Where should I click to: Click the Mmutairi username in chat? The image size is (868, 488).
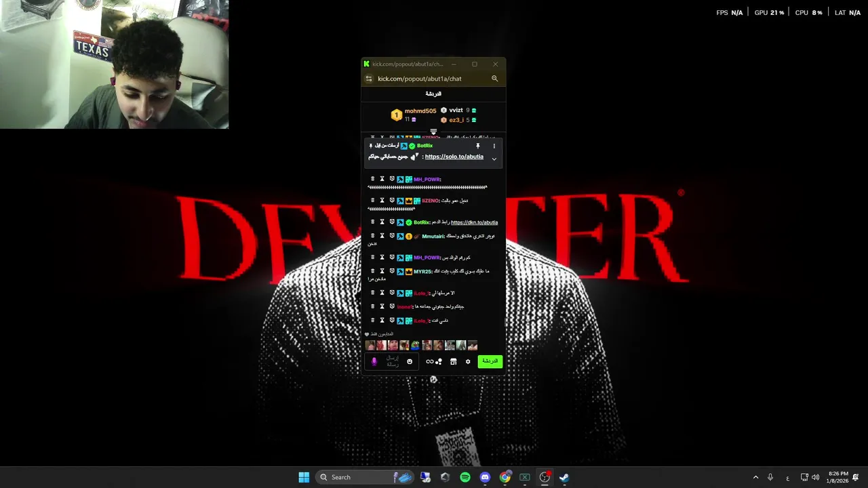pos(431,237)
